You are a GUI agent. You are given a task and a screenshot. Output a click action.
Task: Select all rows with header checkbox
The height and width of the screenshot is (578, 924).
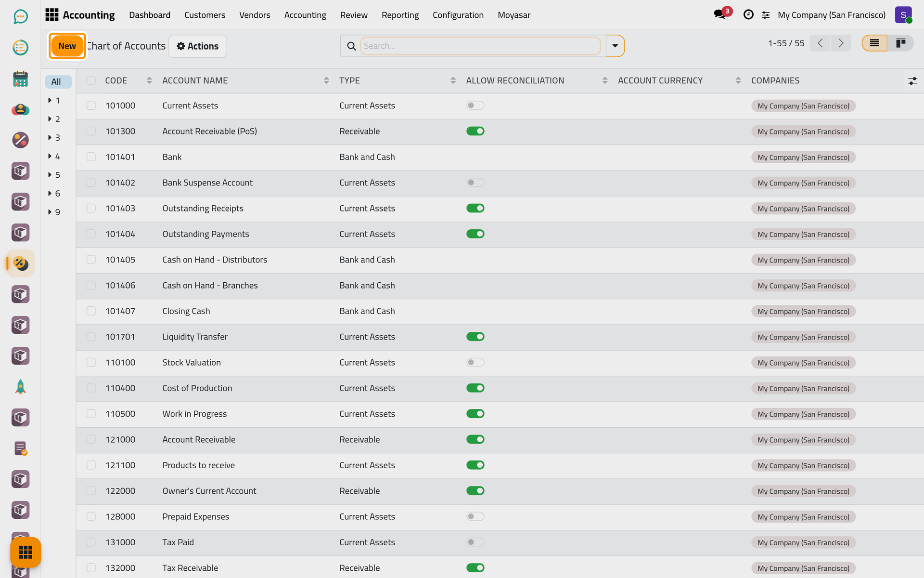(x=91, y=80)
